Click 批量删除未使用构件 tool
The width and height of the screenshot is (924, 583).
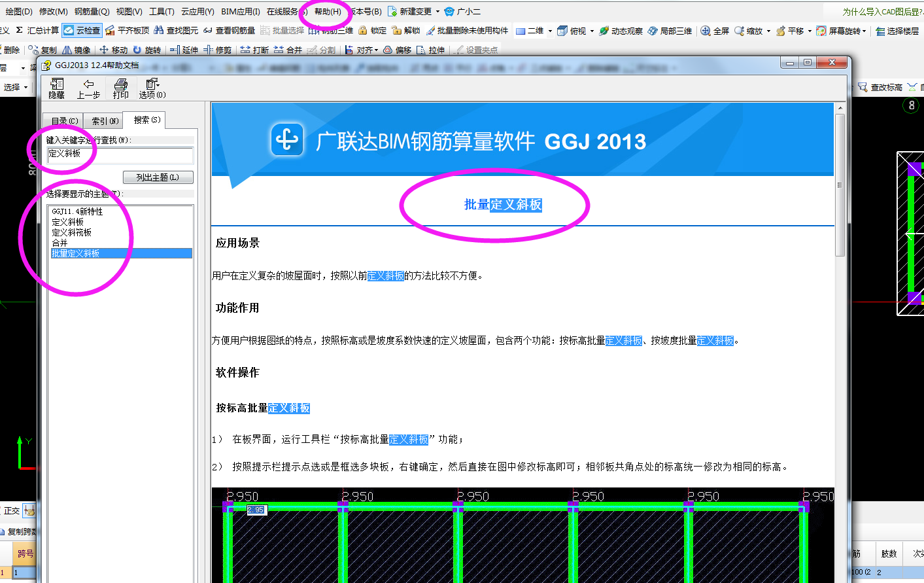(467, 31)
